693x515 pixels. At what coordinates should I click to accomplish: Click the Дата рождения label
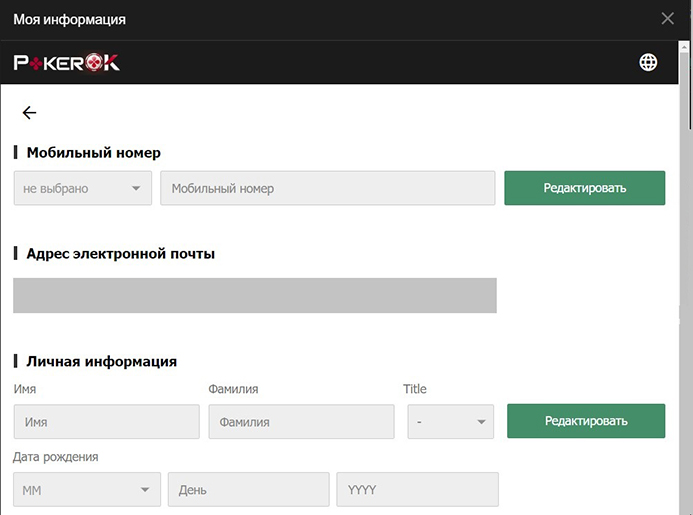56,457
